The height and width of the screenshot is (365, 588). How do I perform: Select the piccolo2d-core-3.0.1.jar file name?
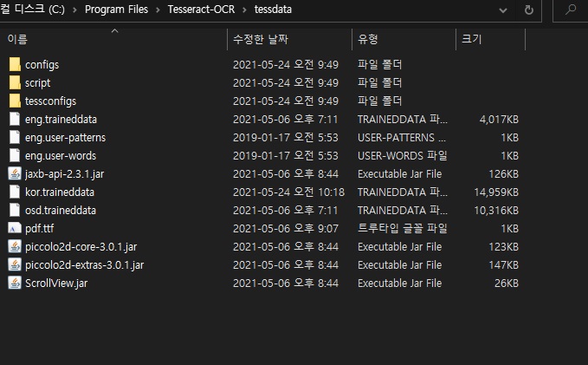[81, 247]
